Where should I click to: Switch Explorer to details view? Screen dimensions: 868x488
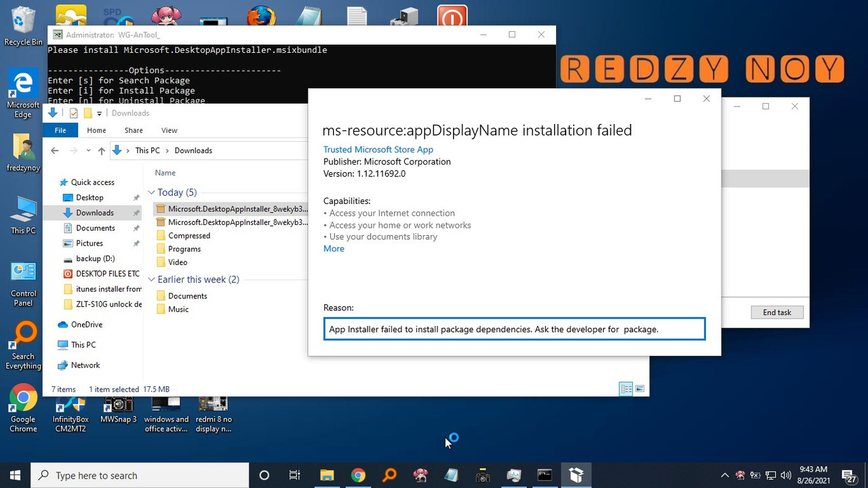pyautogui.click(x=626, y=389)
